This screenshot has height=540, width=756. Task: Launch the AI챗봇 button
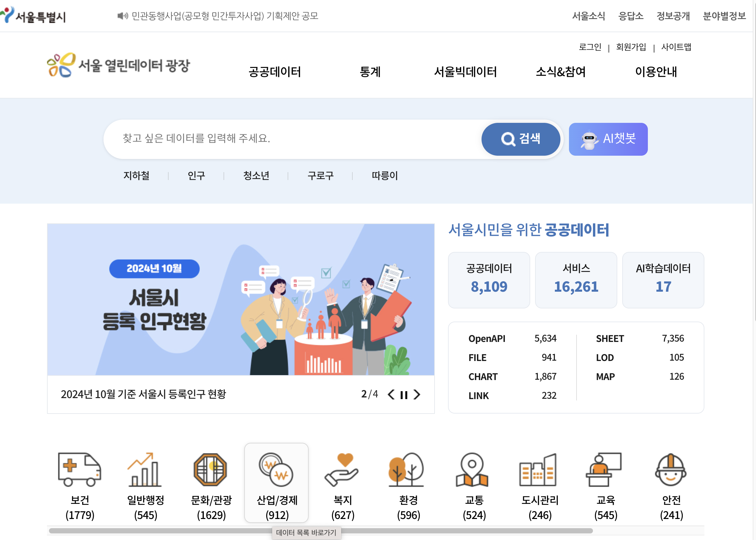pyautogui.click(x=608, y=139)
